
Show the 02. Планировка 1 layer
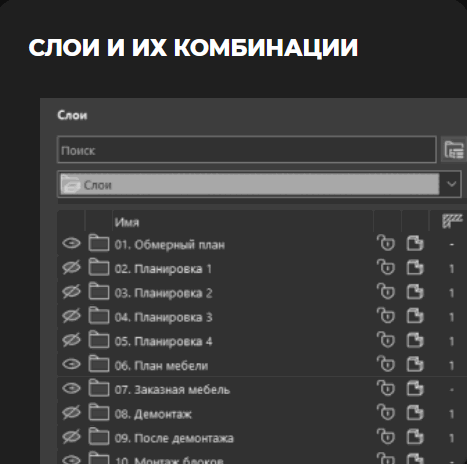[71, 268]
